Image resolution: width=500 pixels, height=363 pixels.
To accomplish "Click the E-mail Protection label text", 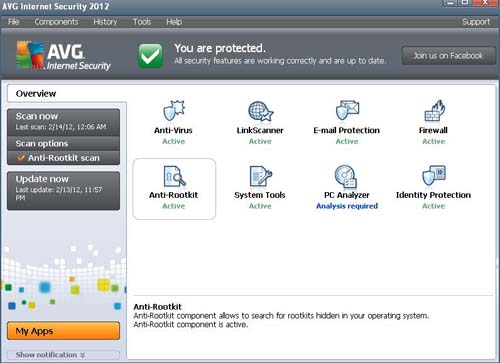I will pyautogui.click(x=347, y=130).
